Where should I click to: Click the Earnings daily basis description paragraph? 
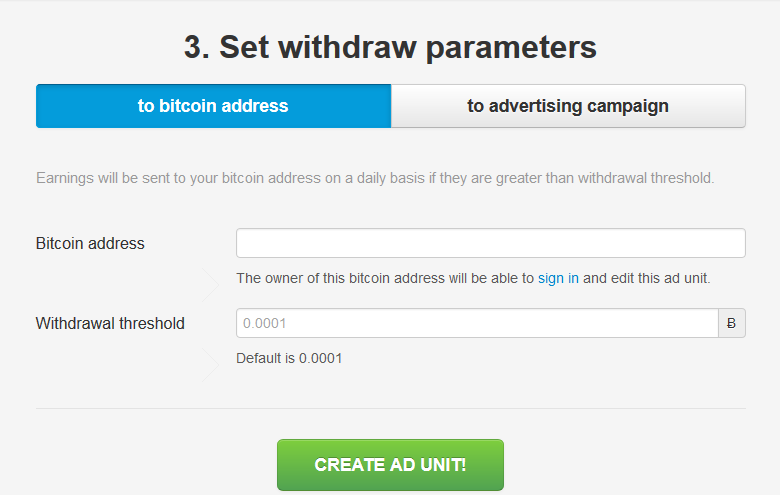pos(375,178)
